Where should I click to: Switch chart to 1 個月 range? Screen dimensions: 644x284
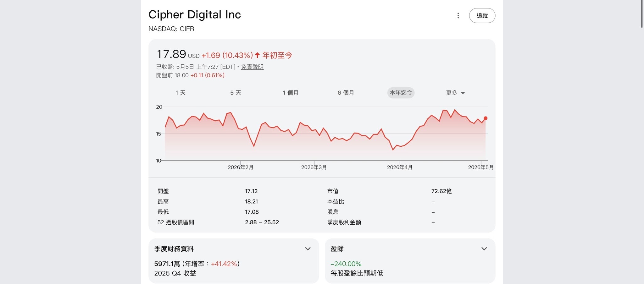coord(291,93)
